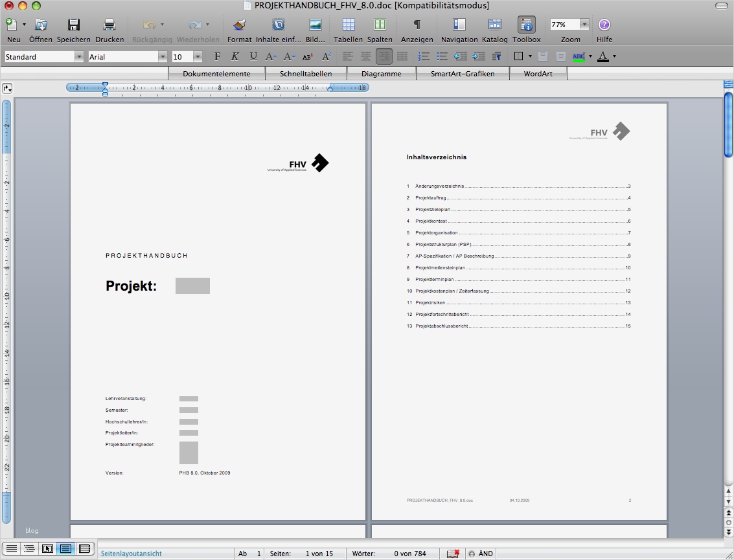Viewport: 734px width, 560px height.
Task: Toggle the Toolbox panel
Action: 527,25
